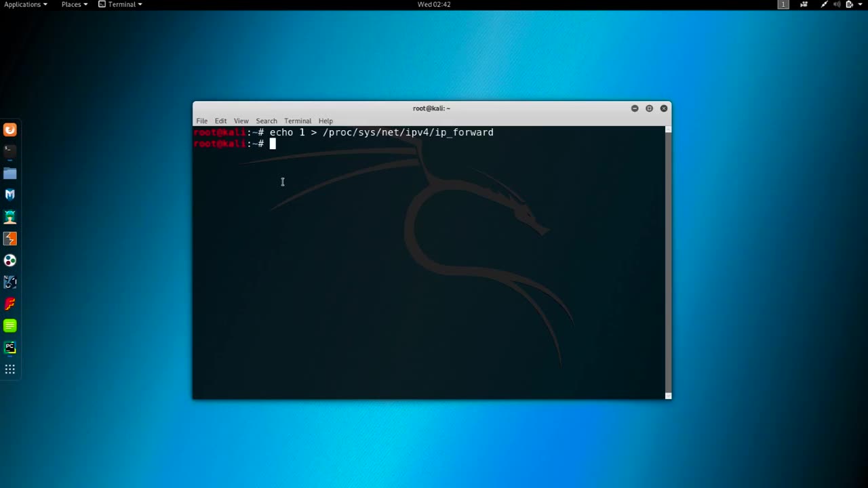Open the Terminal menu in terminal window
This screenshot has width=868, height=488.
click(298, 121)
